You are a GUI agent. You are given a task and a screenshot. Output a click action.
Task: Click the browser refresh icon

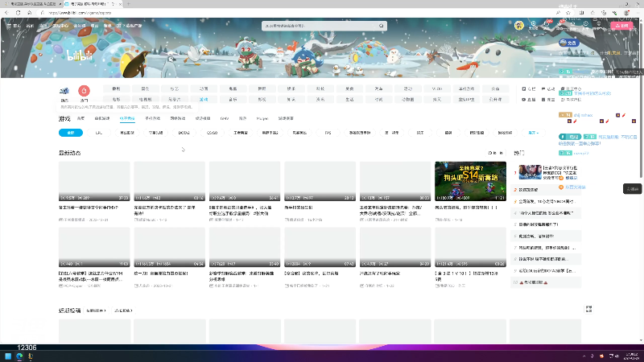pos(18,13)
